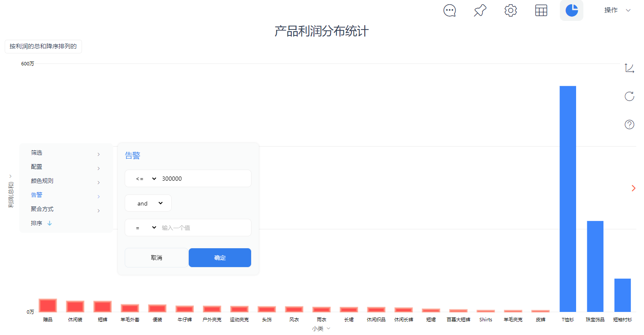Screen dimensions: 644x335
Task: Refresh the chart with the circular arrow icon
Action: pos(629,96)
